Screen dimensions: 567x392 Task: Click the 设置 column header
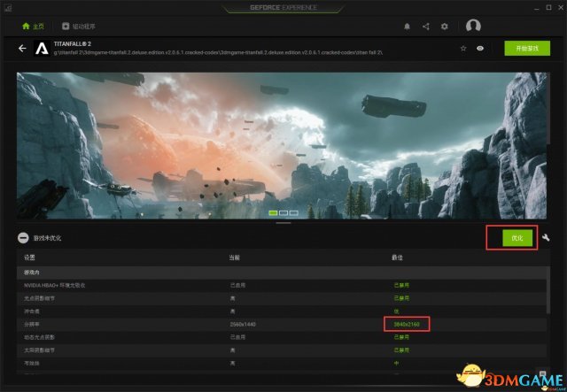pos(29,257)
